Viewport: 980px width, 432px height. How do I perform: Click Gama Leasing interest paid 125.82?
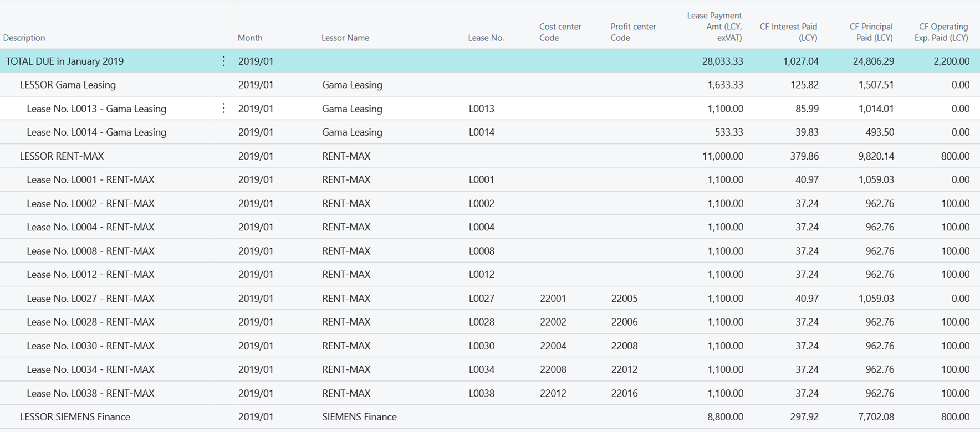[x=804, y=85]
